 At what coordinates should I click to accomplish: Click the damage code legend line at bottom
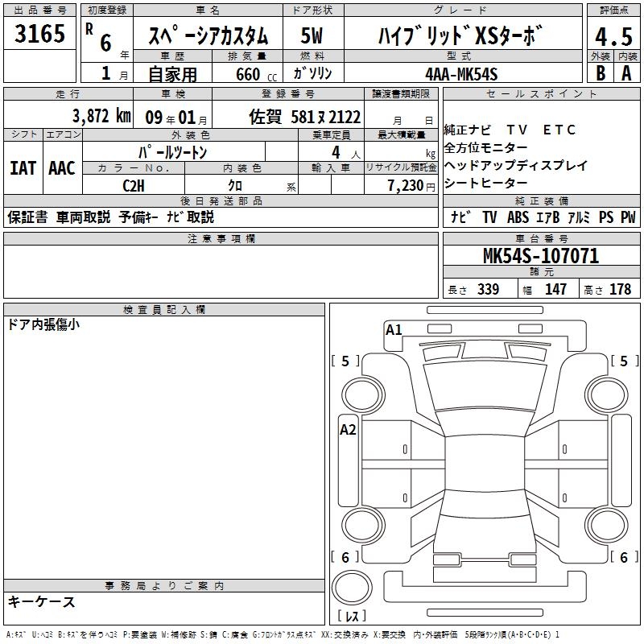(x=283, y=634)
